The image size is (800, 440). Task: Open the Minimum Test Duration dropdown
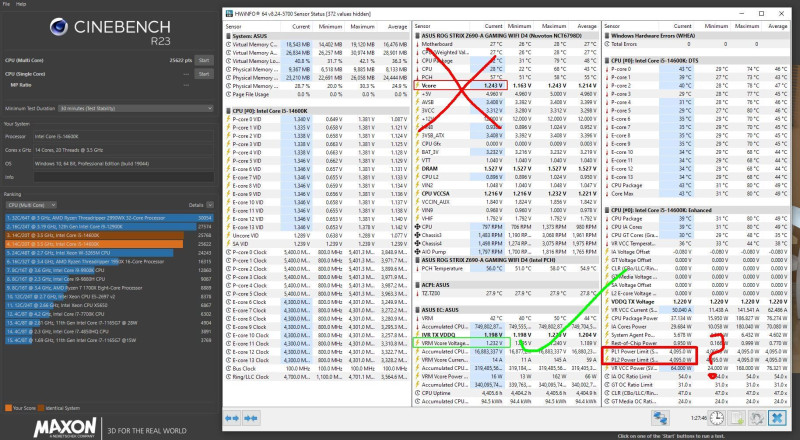click(135, 108)
